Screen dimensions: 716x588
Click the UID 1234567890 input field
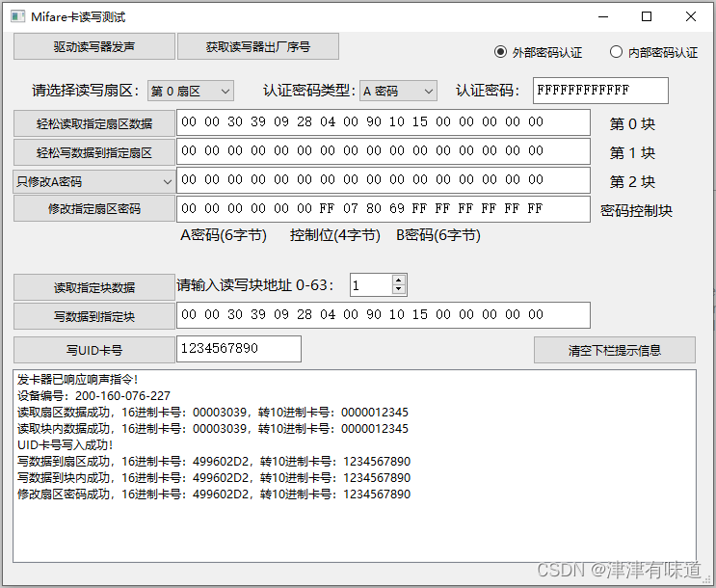pos(239,349)
